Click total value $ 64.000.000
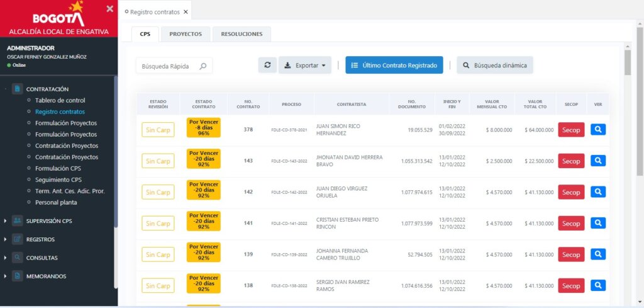644x308 pixels. coord(539,130)
